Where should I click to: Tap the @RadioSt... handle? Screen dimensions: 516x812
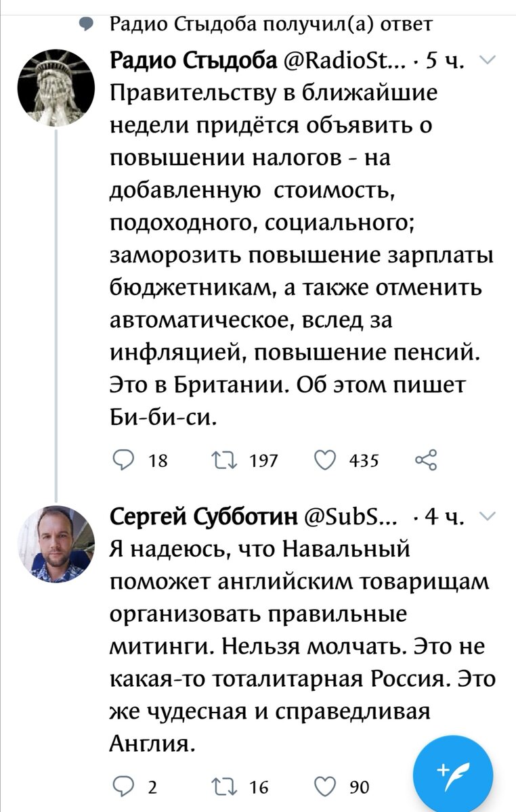coord(343,63)
